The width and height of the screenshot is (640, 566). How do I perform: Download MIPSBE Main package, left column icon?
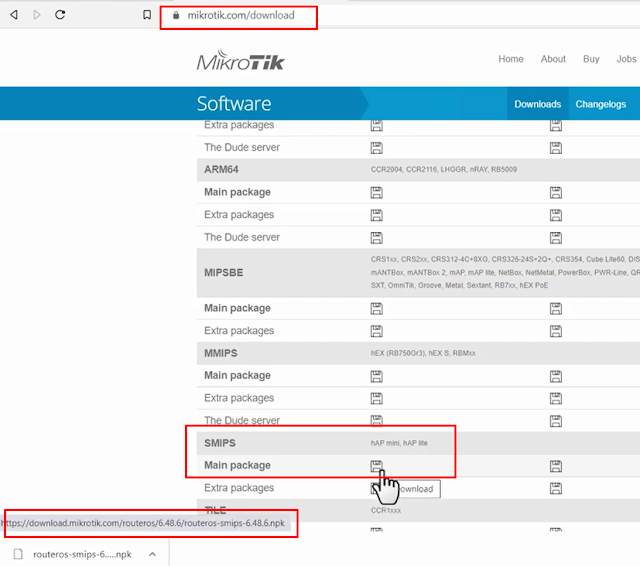pos(376,309)
